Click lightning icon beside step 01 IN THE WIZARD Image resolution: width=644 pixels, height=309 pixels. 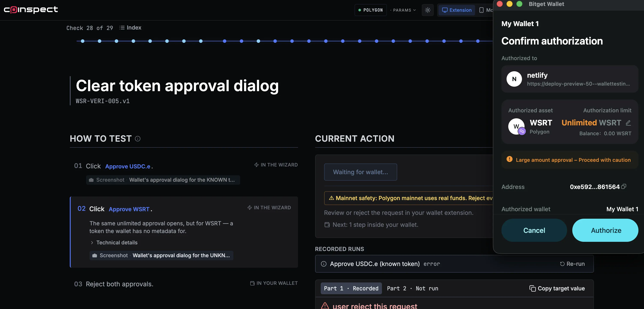[256, 165]
